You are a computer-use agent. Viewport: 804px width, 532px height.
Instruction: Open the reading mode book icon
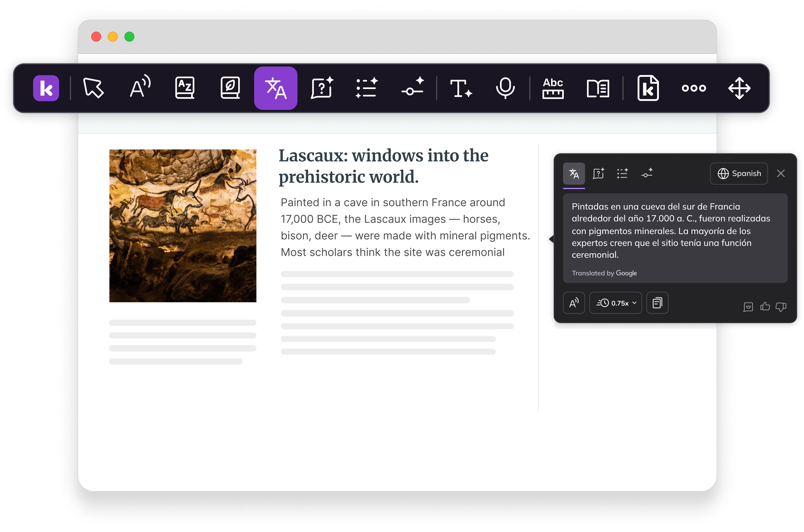[x=598, y=88]
